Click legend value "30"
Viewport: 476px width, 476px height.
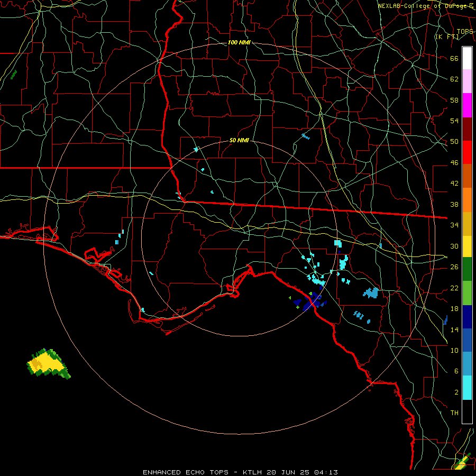(454, 246)
